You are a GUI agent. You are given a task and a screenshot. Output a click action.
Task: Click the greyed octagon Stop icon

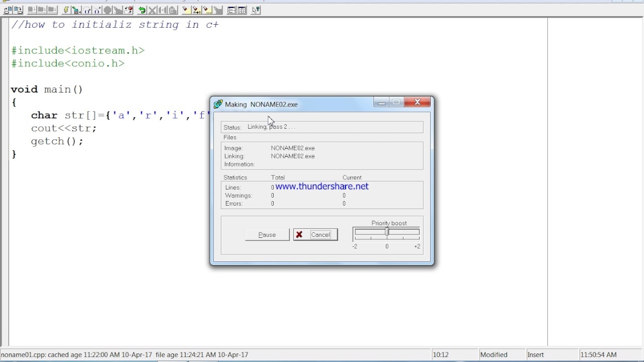point(107,10)
